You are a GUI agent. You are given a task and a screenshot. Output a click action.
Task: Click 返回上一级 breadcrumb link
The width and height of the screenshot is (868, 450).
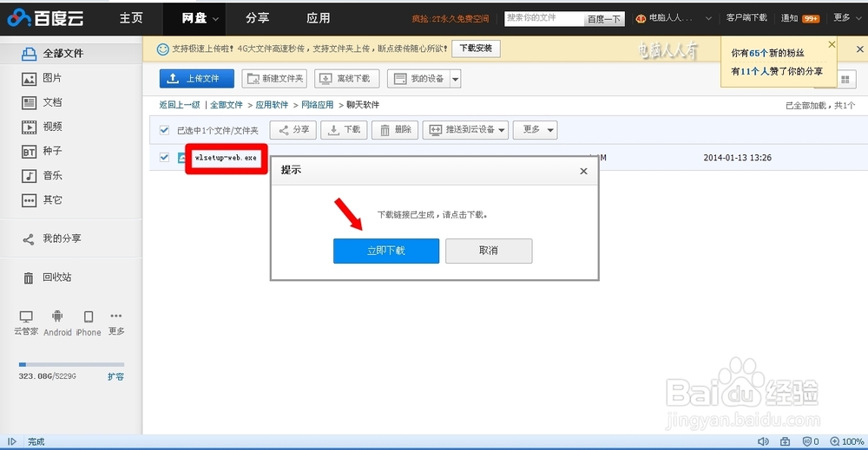pyautogui.click(x=180, y=105)
